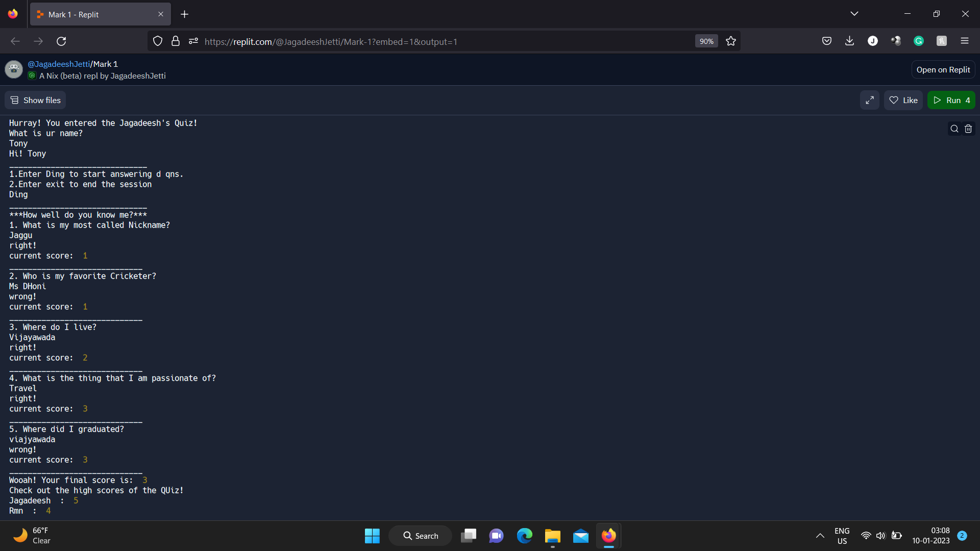Viewport: 980px width, 551px height.
Task: Open Firefox application hamburger menu
Action: (965, 41)
